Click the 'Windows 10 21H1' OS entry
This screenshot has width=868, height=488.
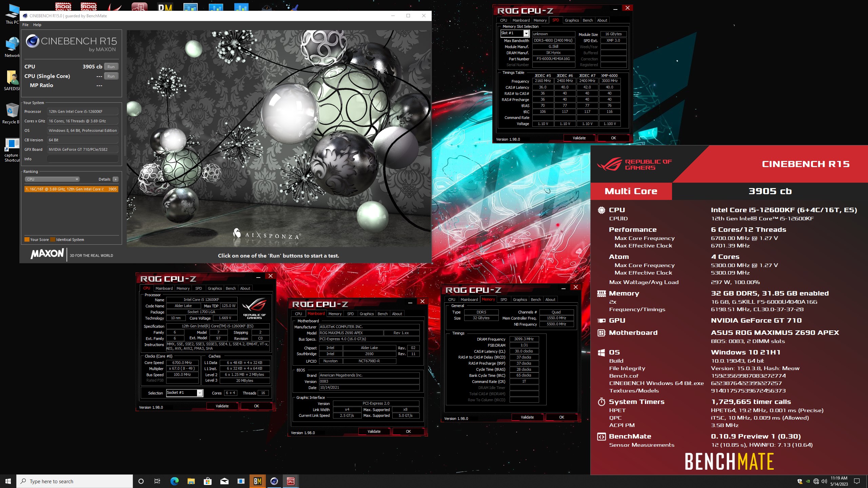(x=746, y=352)
